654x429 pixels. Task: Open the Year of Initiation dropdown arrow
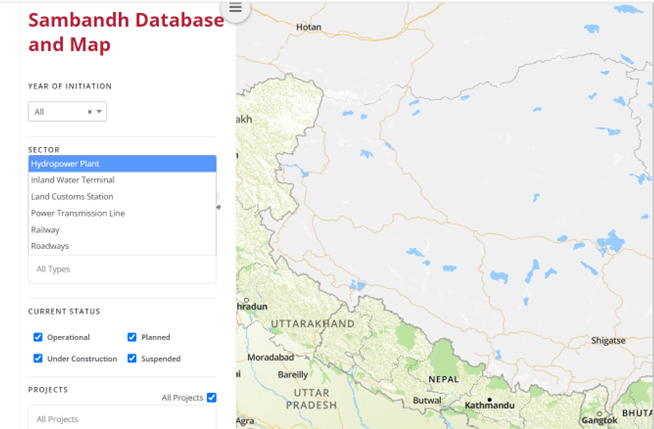tap(99, 112)
